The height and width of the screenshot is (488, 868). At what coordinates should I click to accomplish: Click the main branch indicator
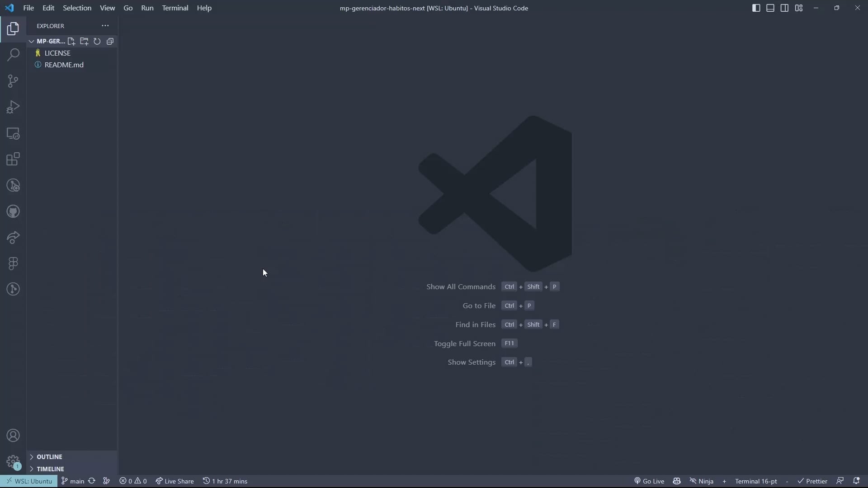(x=73, y=481)
